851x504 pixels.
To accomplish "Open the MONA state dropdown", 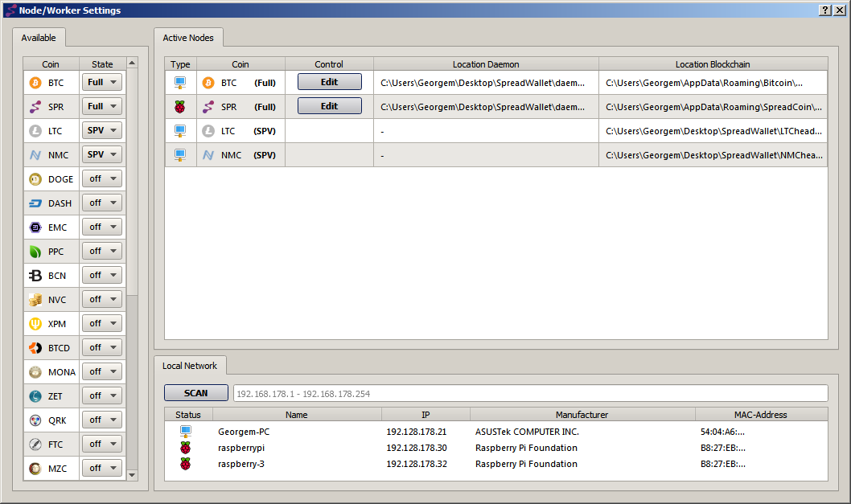I will tap(102, 371).
